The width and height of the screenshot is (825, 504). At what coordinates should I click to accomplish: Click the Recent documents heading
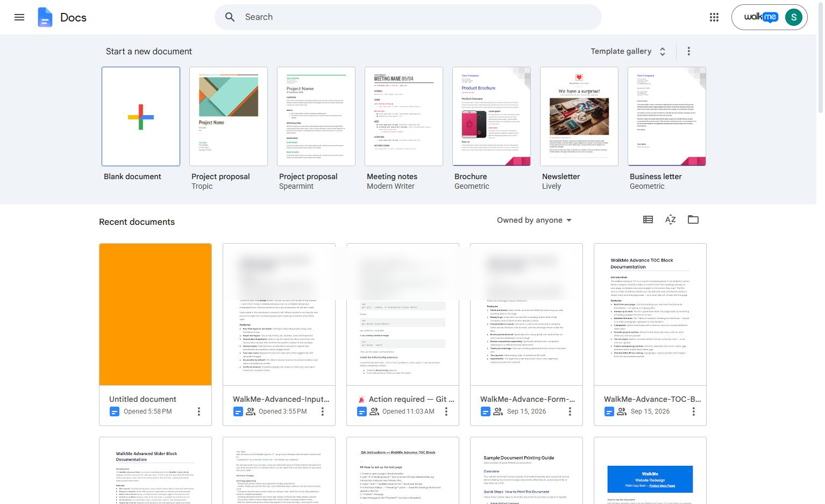[137, 222]
